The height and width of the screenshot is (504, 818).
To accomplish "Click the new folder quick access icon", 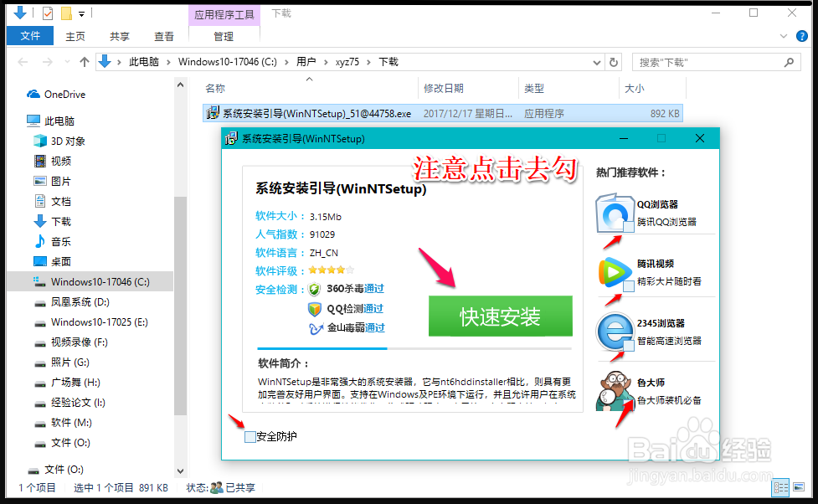I will click(x=66, y=13).
